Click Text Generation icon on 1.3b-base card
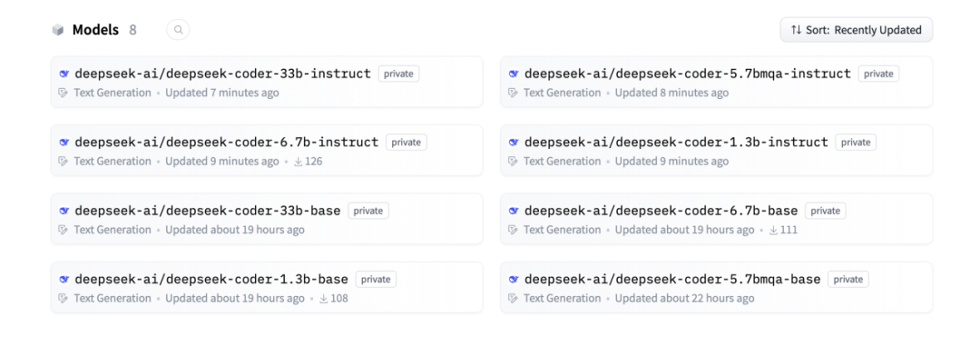This screenshot has height=346, width=980. click(64, 299)
